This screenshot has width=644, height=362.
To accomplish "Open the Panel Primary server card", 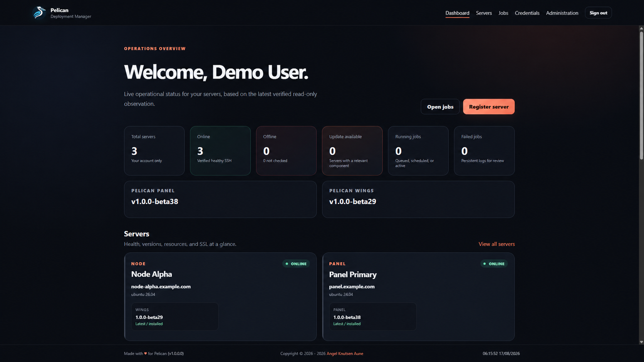I will tap(418, 297).
